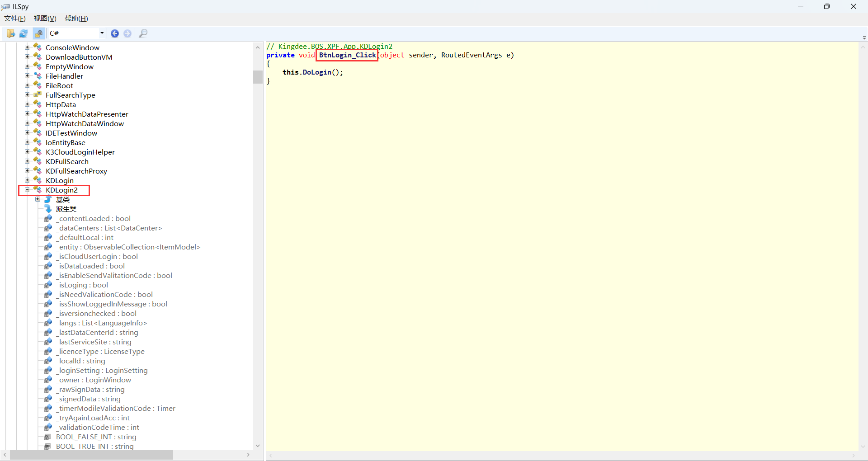The height and width of the screenshot is (461, 868).
Task: Select the K3CloudLoginHelper tree item
Action: point(80,152)
